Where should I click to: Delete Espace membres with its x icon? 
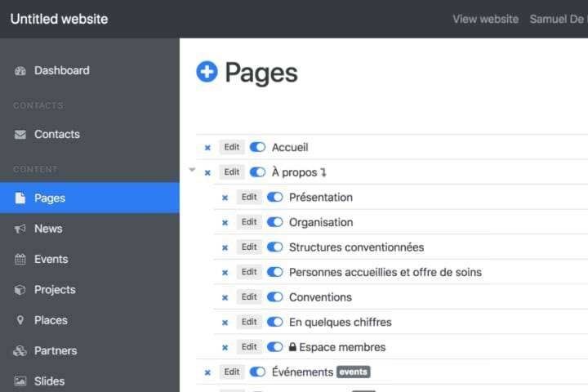[x=225, y=348]
